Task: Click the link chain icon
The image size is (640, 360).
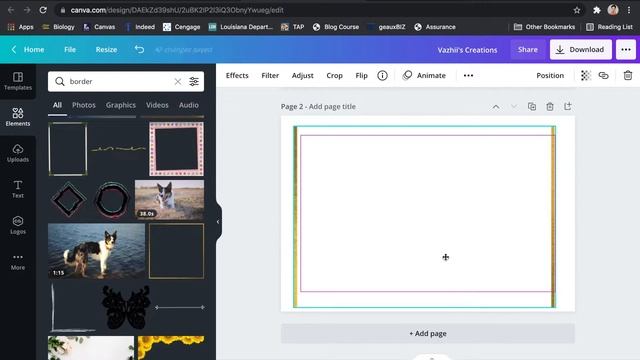Action: pyautogui.click(x=603, y=76)
